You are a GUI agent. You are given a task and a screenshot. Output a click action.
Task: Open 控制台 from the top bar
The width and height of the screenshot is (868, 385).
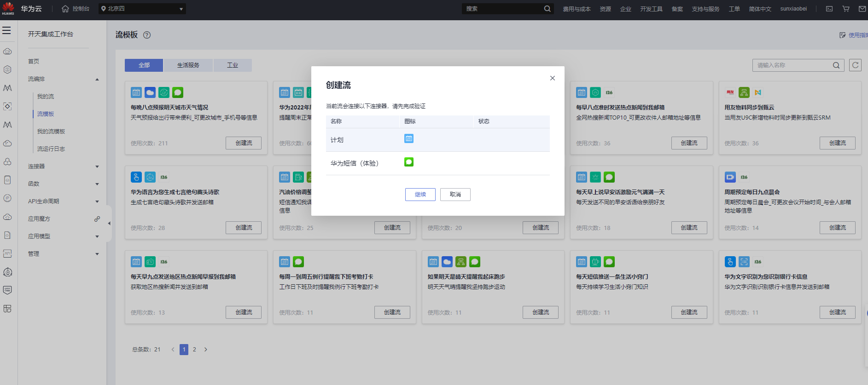tap(76, 9)
